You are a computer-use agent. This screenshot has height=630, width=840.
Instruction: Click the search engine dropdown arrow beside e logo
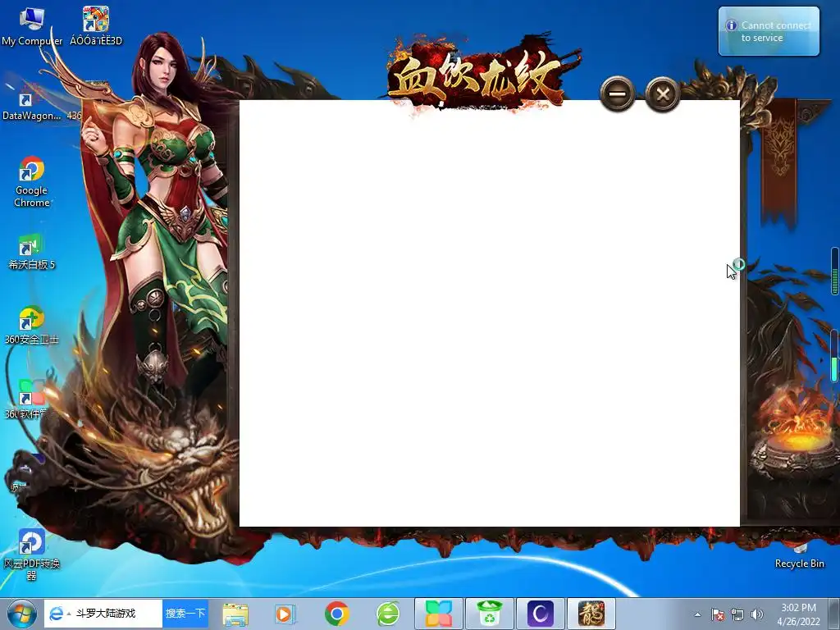pos(69,614)
